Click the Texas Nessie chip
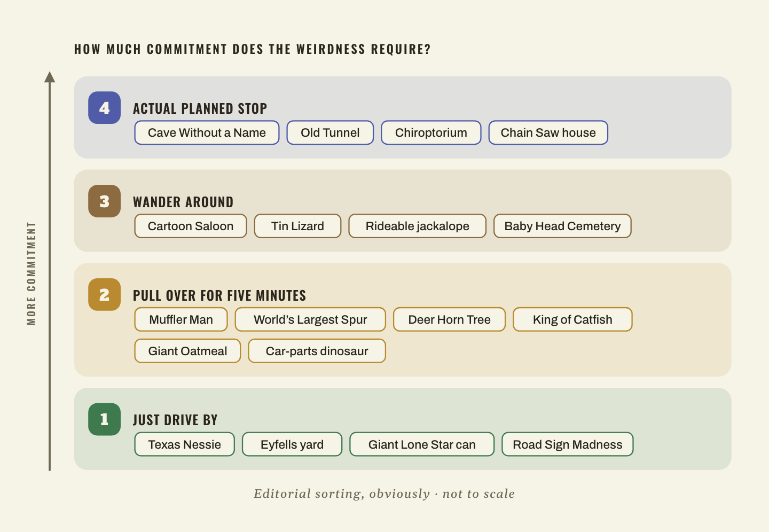 point(184,444)
